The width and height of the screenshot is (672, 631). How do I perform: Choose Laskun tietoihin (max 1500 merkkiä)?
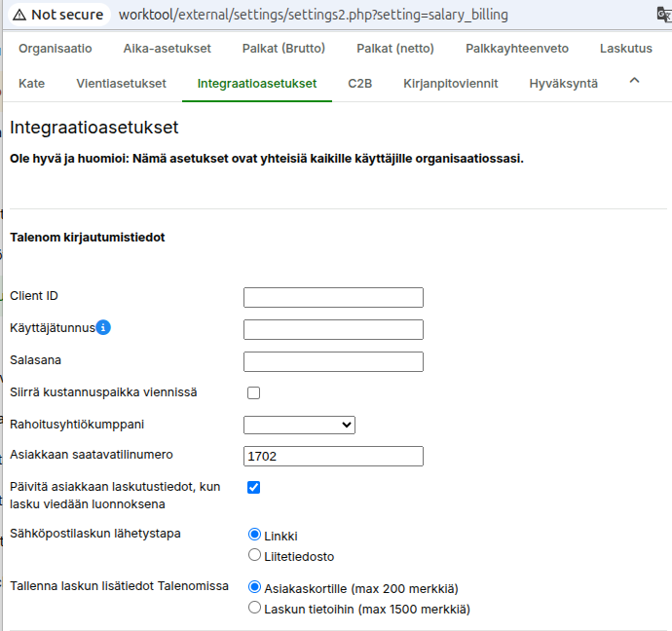[255, 609]
